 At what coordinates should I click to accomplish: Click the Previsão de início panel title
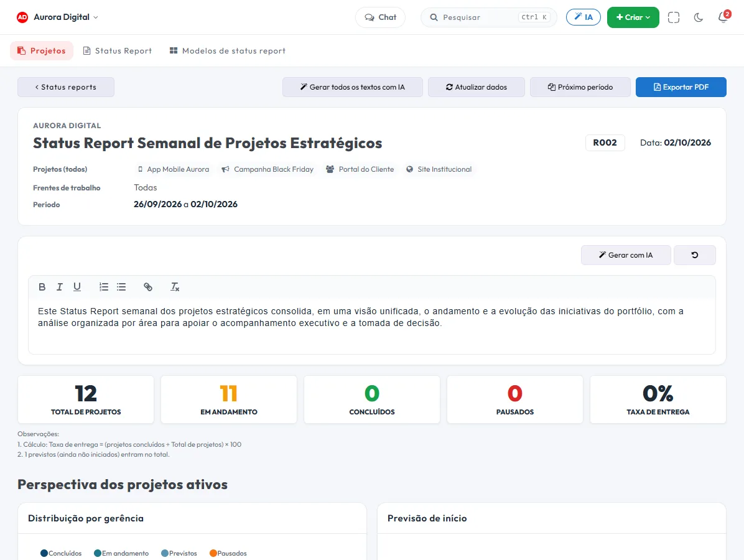(427, 518)
